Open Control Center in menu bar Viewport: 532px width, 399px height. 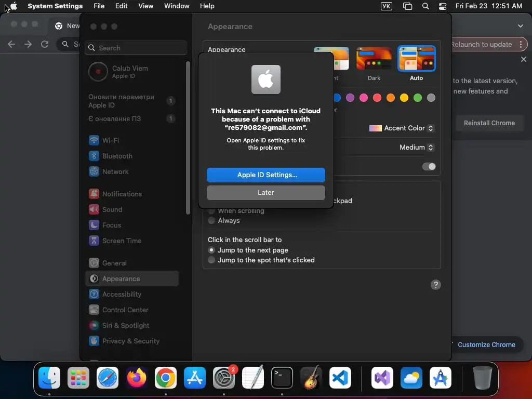click(443, 6)
